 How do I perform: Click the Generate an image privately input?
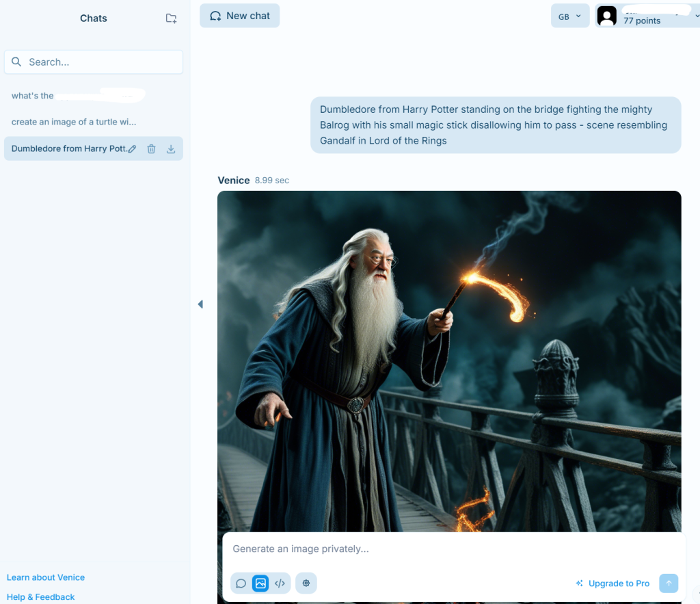(x=454, y=549)
